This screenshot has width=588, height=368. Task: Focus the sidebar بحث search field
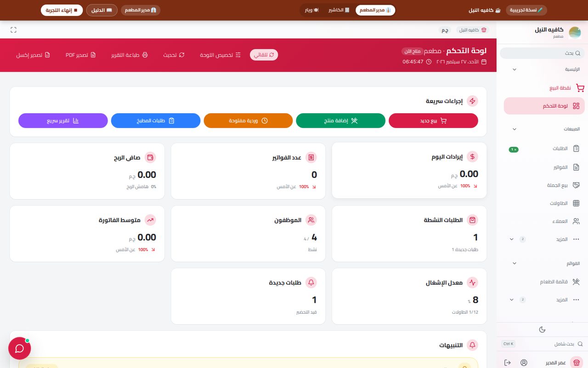click(542, 53)
